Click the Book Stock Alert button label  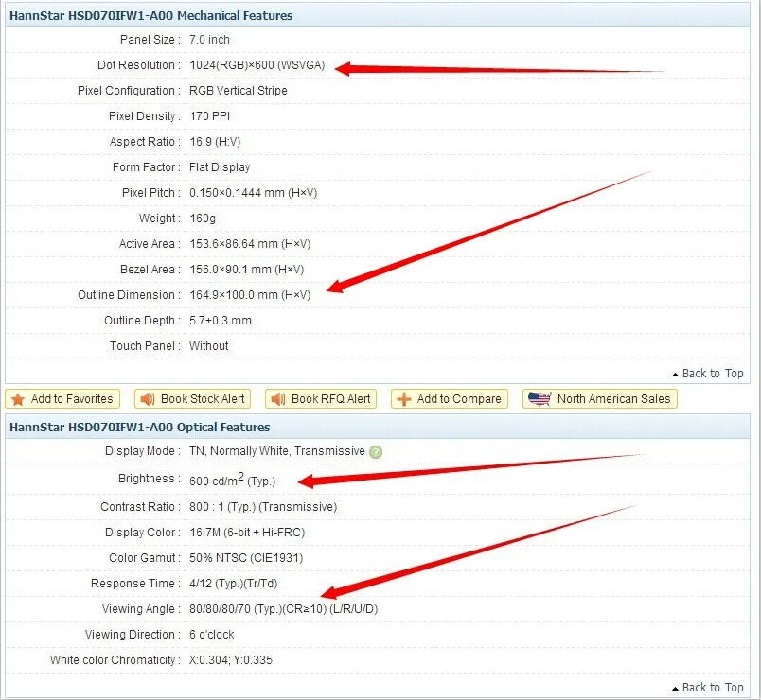203,399
